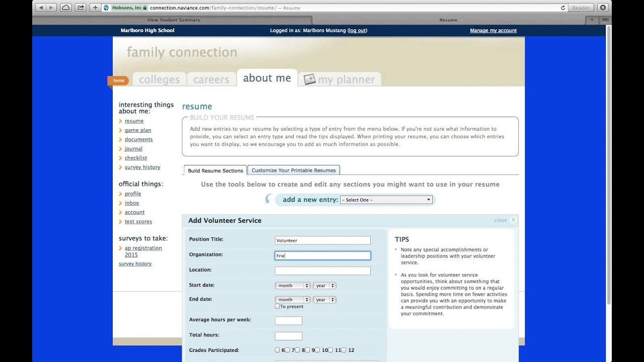Click the Total hours input field

(288, 336)
